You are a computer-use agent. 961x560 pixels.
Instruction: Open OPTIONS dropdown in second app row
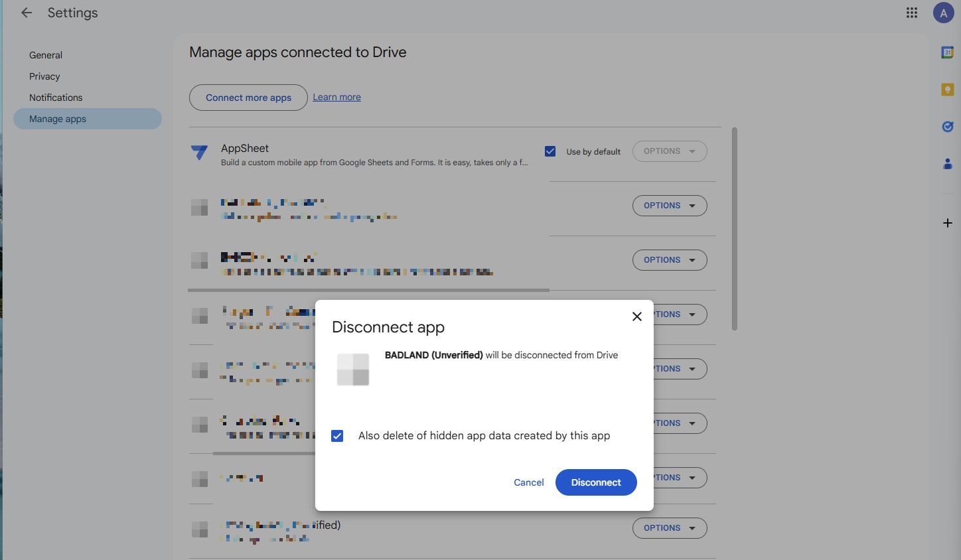pos(670,206)
